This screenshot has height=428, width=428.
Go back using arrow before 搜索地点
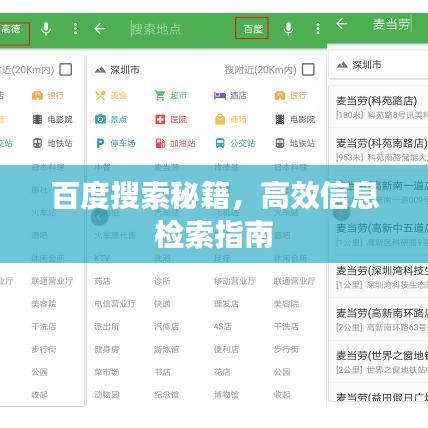(100, 29)
